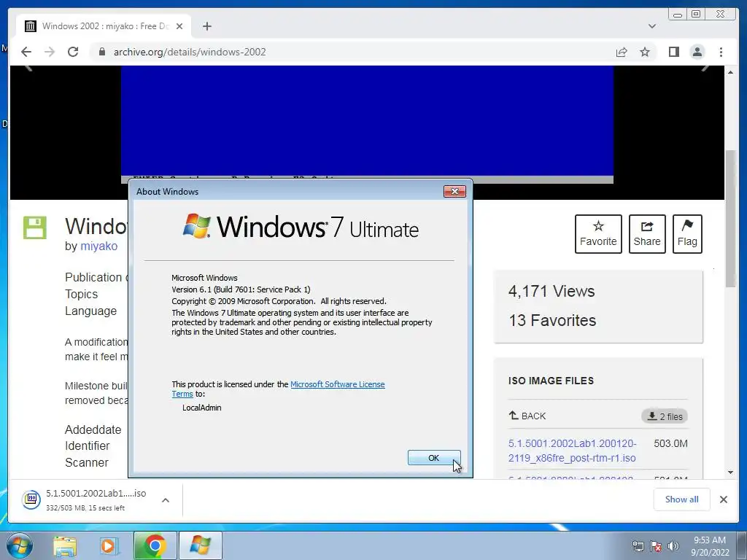Download 5.1.5001.2002Lab1.200120 ISO link
The image size is (747, 560).
click(x=572, y=451)
